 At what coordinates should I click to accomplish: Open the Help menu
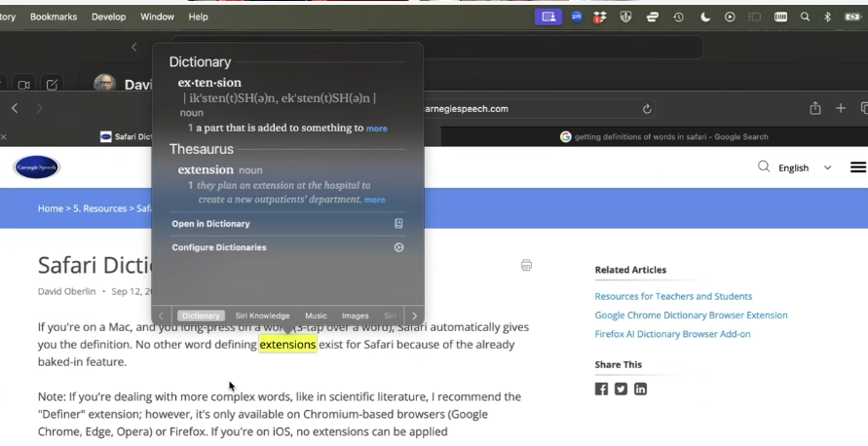[198, 17]
